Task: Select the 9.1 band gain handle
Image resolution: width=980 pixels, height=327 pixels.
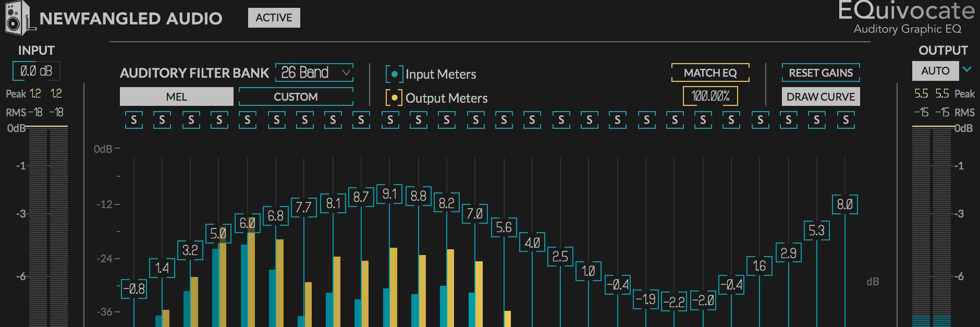Action: tap(390, 194)
